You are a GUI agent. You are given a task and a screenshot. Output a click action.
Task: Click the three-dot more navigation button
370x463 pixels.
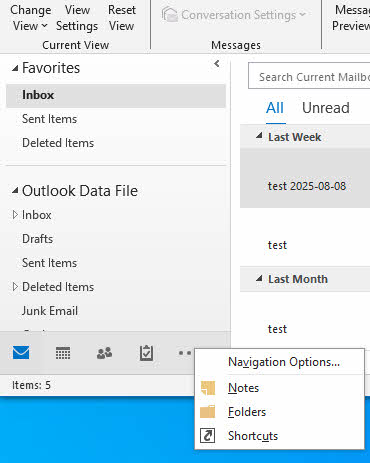[185, 353]
